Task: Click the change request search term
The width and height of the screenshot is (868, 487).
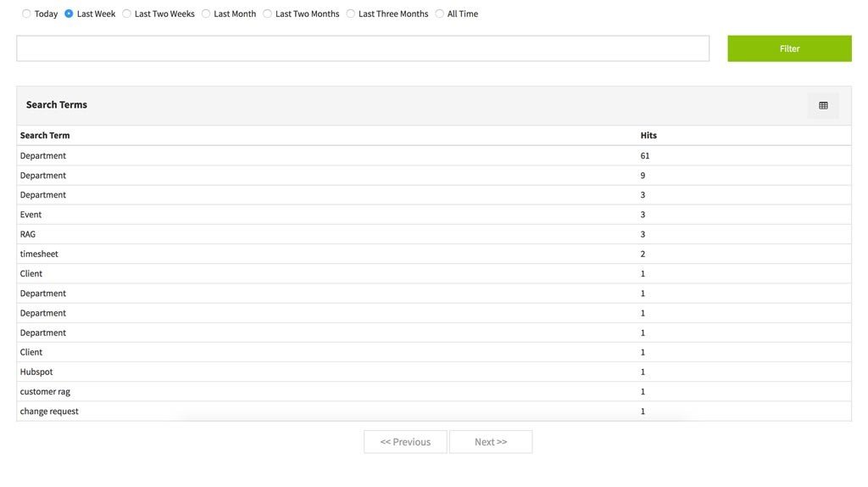Action: click(49, 411)
